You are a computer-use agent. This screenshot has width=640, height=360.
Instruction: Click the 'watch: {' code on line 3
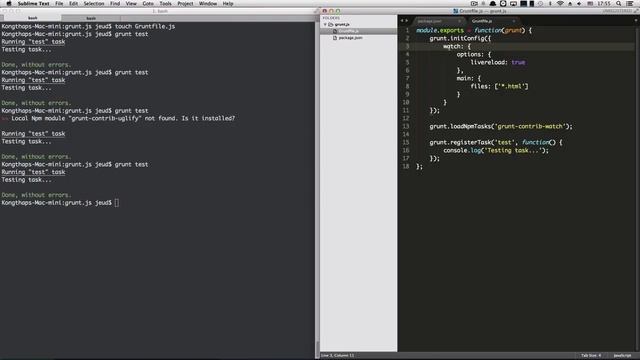pyautogui.click(x=457, y=47)
